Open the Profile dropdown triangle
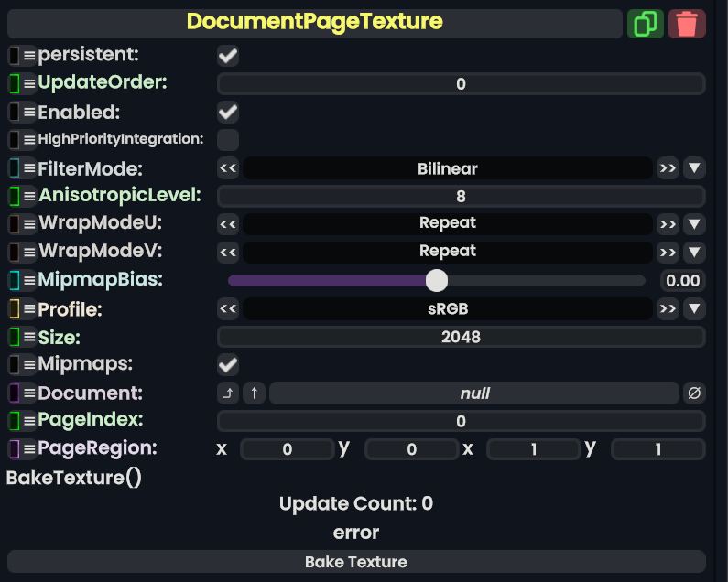Viewport: 728px width, 582px height. pyautogui.click(x=694, y=309)
